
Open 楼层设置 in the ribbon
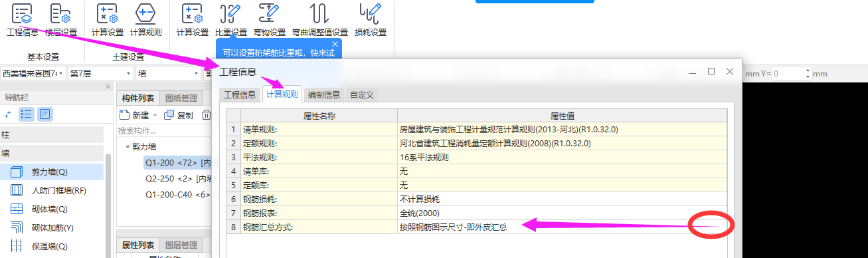61,20
